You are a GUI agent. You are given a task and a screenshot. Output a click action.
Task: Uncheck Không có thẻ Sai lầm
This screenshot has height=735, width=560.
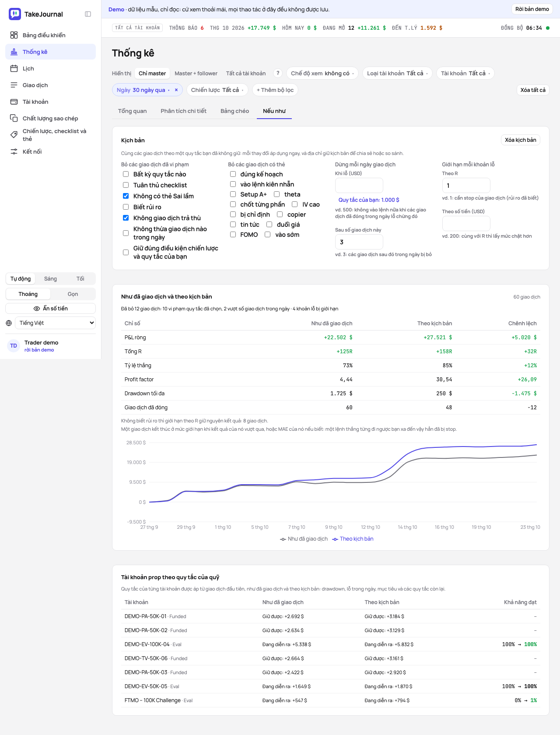click(x=126, y=196)
